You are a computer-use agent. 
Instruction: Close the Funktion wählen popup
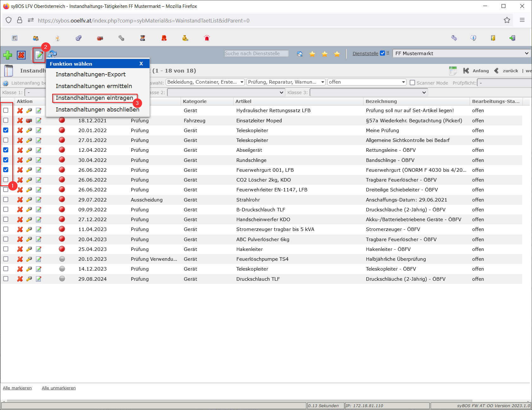point(141,64)
